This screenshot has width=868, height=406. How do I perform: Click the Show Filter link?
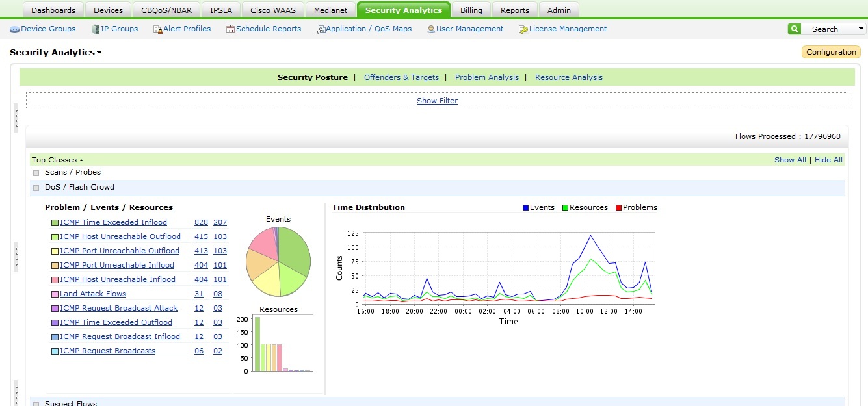(437, 101)
